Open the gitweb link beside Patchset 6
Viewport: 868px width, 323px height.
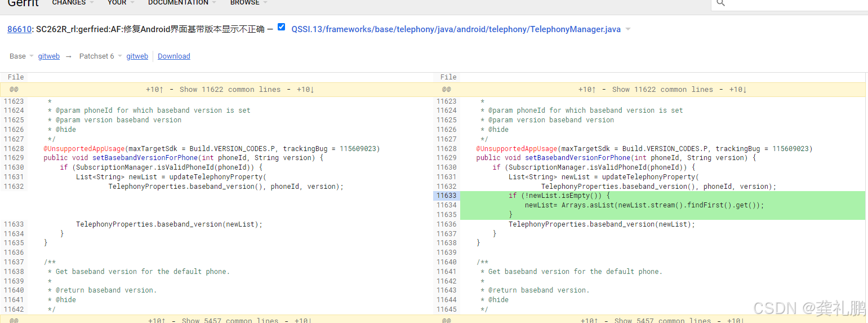[x=137, y=56]
